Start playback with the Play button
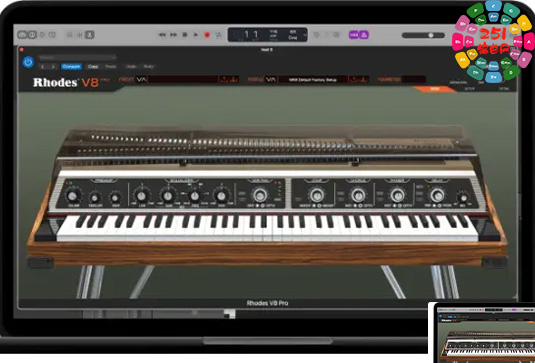The height and width of the screenshot is (363, 535). [196, 35]
